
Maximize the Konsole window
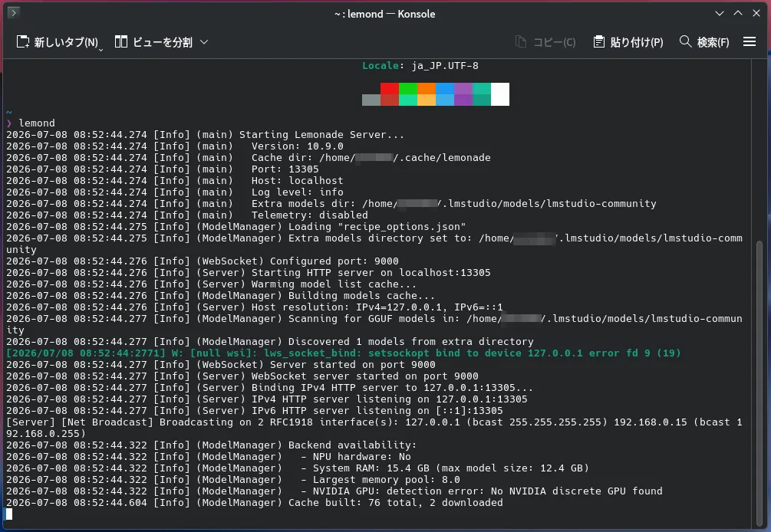point(738,13)
